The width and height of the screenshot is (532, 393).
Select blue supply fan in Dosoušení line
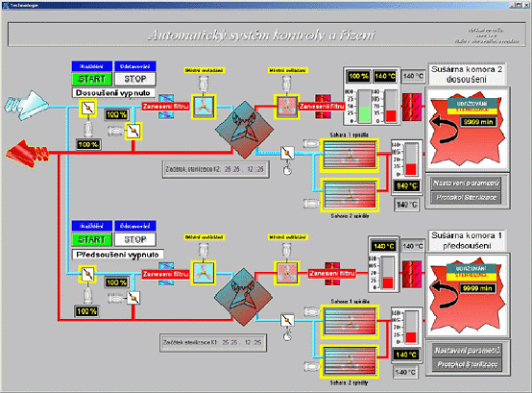click(204, 107)
